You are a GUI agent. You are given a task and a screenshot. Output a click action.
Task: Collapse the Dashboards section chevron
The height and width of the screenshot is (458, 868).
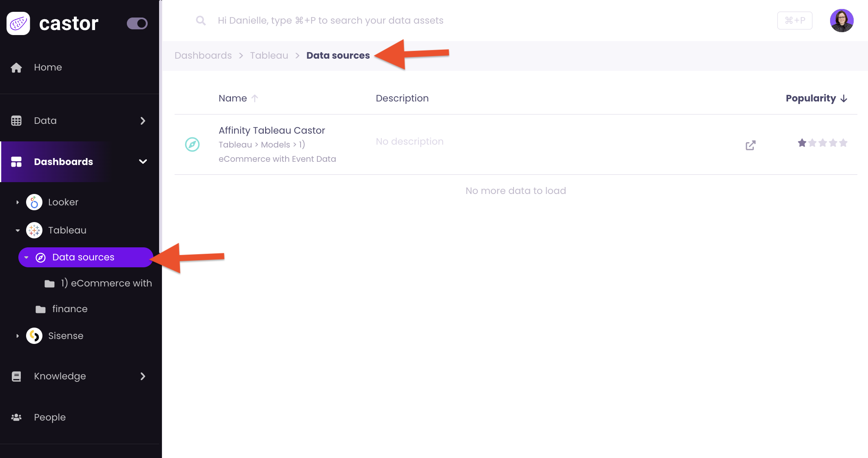point(143,162)
